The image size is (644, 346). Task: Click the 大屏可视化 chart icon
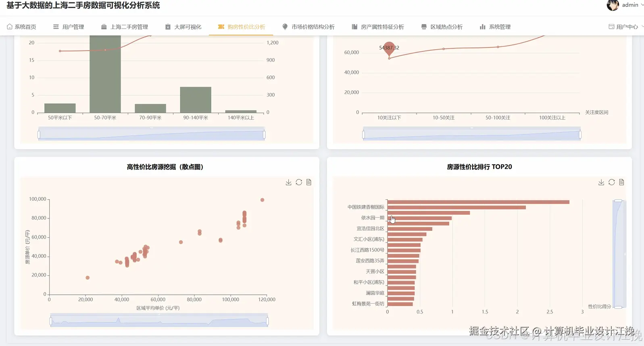click(x=168, y=27)
